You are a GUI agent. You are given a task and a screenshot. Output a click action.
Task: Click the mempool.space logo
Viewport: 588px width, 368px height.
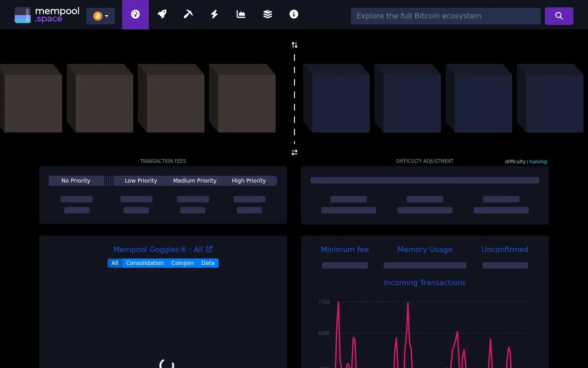tap(47, 15)
